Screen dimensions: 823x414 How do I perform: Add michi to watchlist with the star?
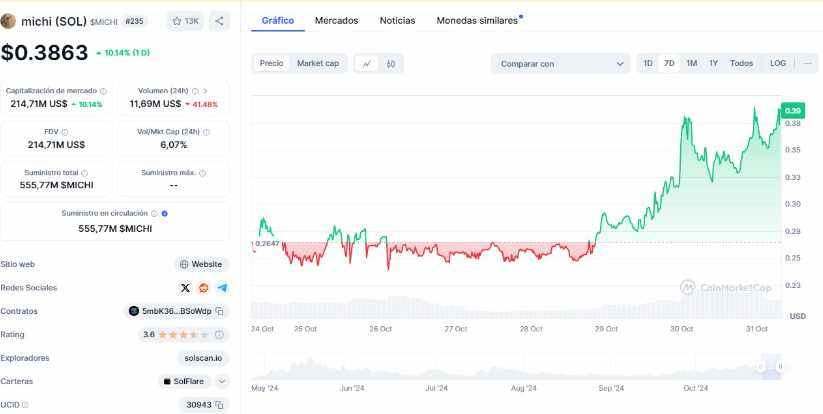[x=185, y=21]
